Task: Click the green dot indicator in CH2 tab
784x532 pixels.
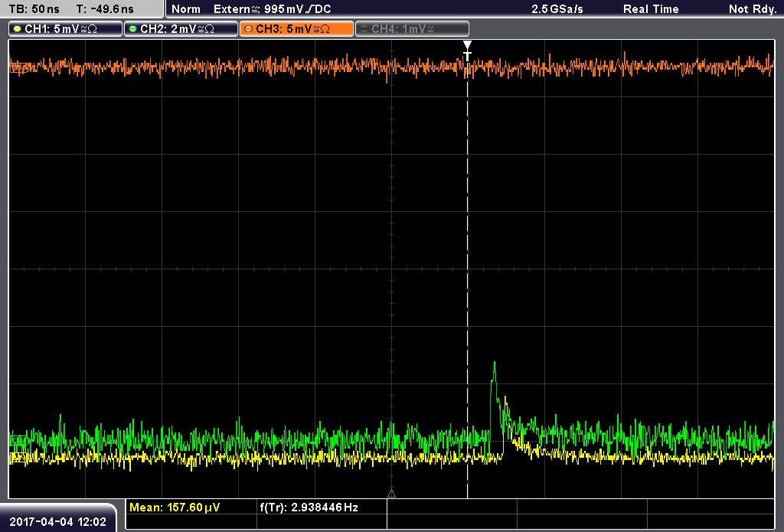Action: click(x=132, y=29)
